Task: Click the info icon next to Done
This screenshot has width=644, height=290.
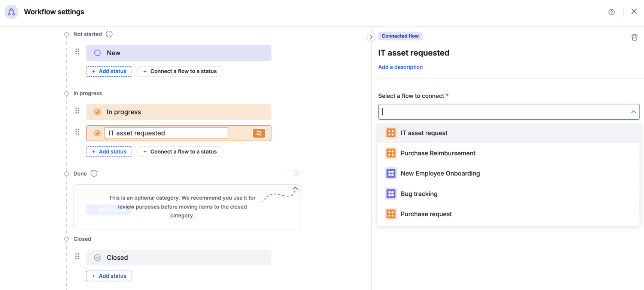Action: pos(94,173)
